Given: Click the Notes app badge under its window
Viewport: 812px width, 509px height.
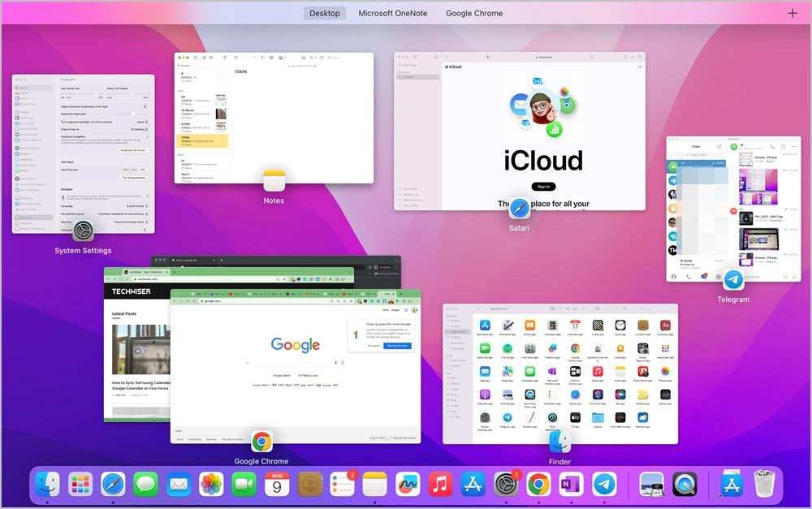Looking at the screenshot, I should (274, 181).
